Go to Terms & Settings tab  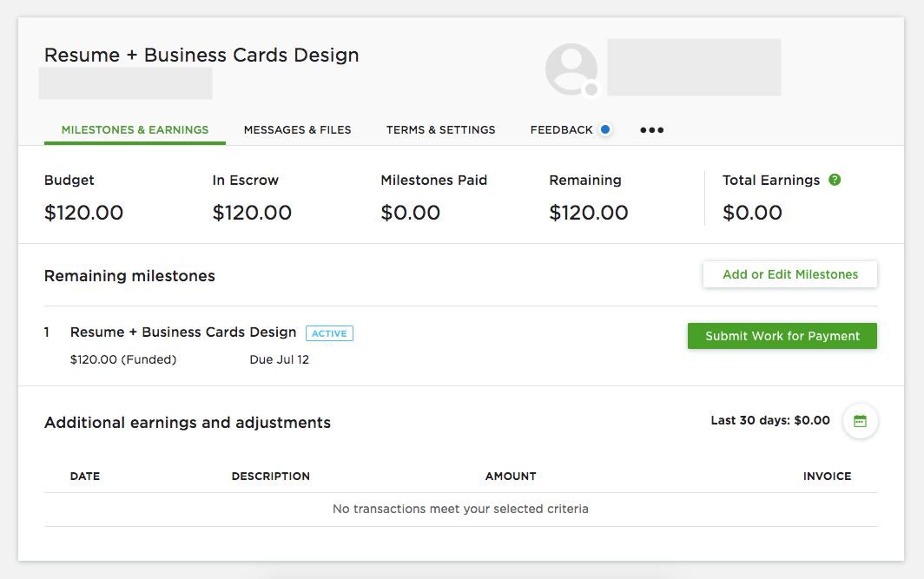(441, 129)
